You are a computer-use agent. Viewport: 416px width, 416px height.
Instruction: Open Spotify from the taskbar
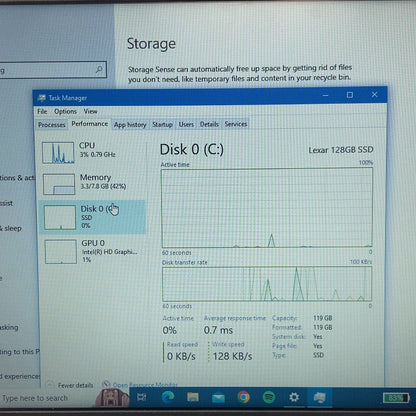click(269, 397)
